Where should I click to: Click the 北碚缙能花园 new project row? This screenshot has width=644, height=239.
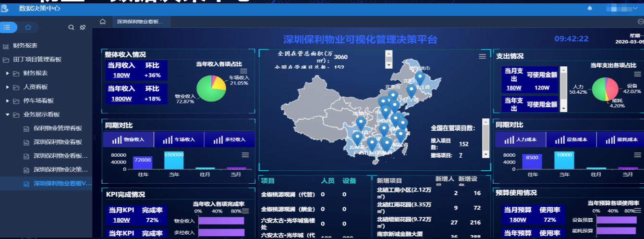(x=430, y=222)
